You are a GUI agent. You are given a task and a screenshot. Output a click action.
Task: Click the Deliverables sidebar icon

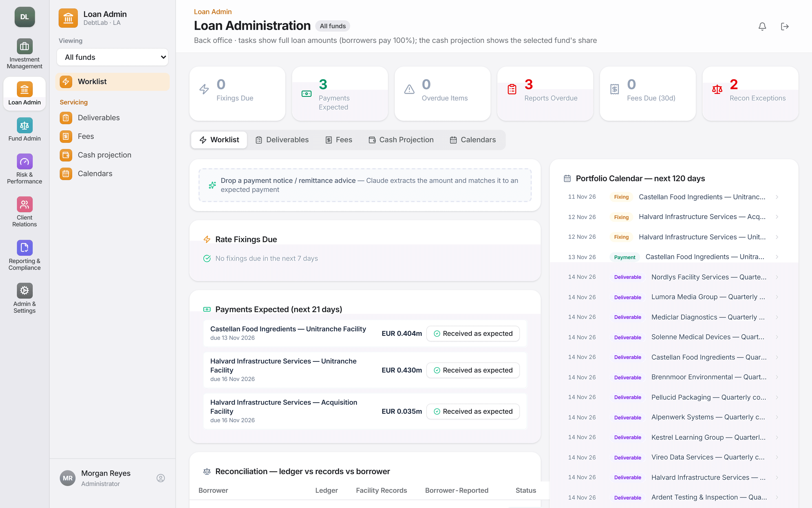coord(66,118)
